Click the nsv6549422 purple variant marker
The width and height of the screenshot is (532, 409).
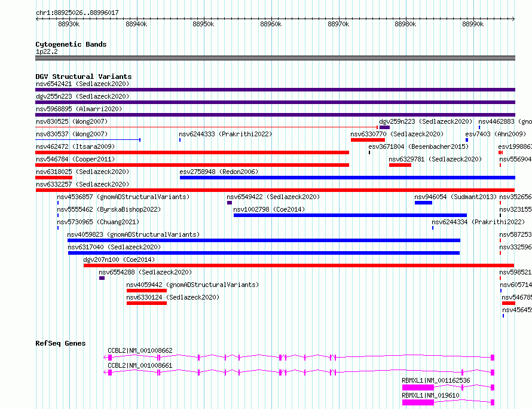[x=230, y=203]
